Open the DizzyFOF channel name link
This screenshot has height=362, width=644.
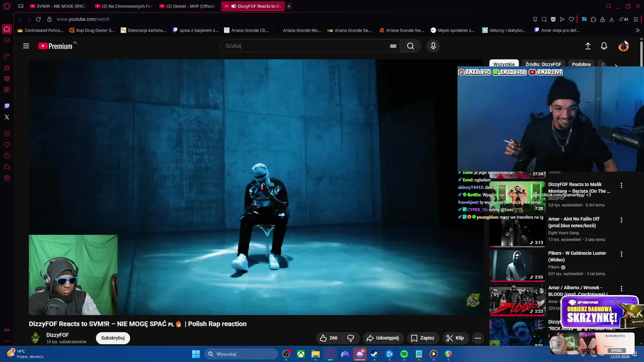pyautogui.click(x=57, y=335)
